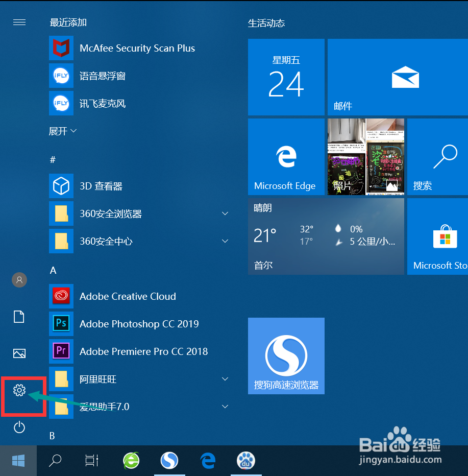468x476 pixels.
Task: Open the calendar tile 星期五 24
Action: [x=286, y=77]
